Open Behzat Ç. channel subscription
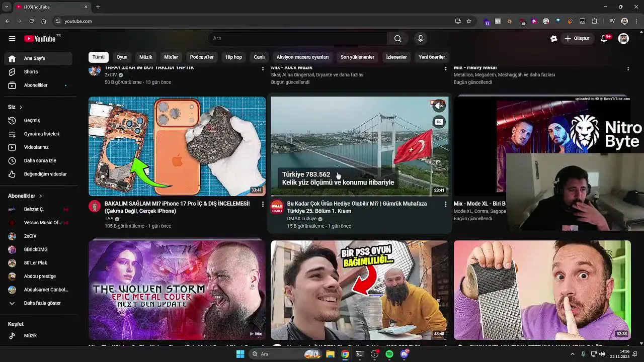This screenshot has width=644, height=362. [x=38, y=209]
